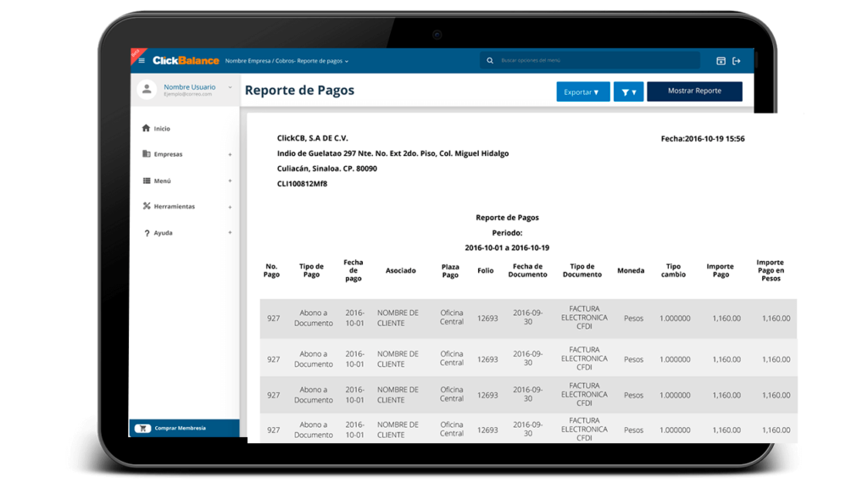This screenshot has height=488, width=868.
Task: Expand the Ayuda sidebar section
Action: point(230,233)
